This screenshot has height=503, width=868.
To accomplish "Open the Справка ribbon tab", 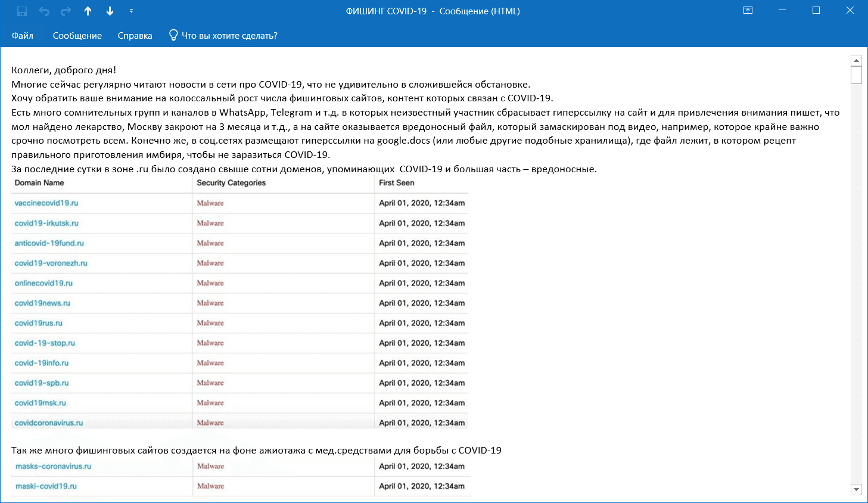I will (x=135, y=36).
